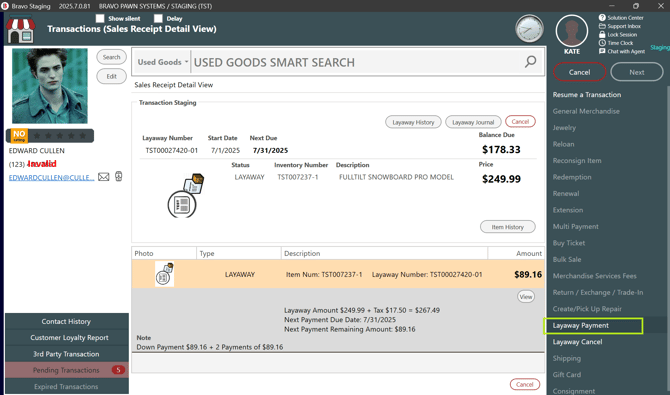Click the Amount column header
Image resolution: width=670 pixels, height=395 pixels.
(516, 254)
